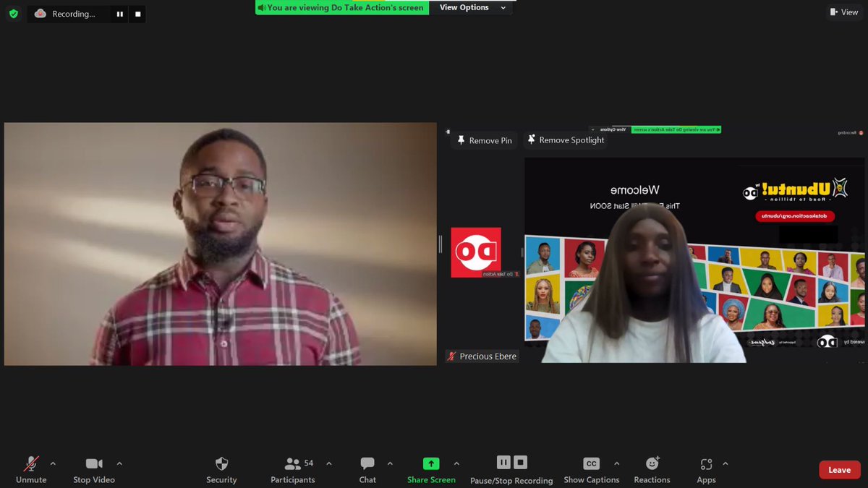Screen dimensions: 868x488
Task: Show Captions CC button
Action: (x=592, y=469)
